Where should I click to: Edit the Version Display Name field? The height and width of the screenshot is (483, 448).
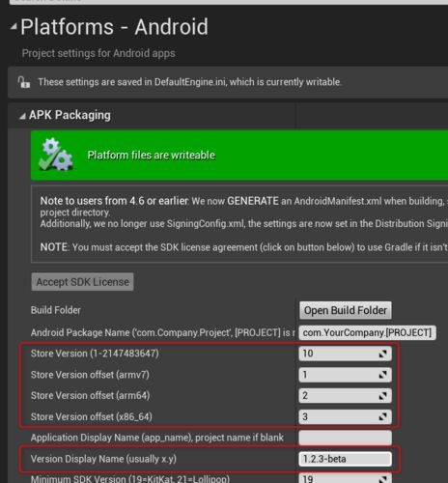(x=345, y=459)
